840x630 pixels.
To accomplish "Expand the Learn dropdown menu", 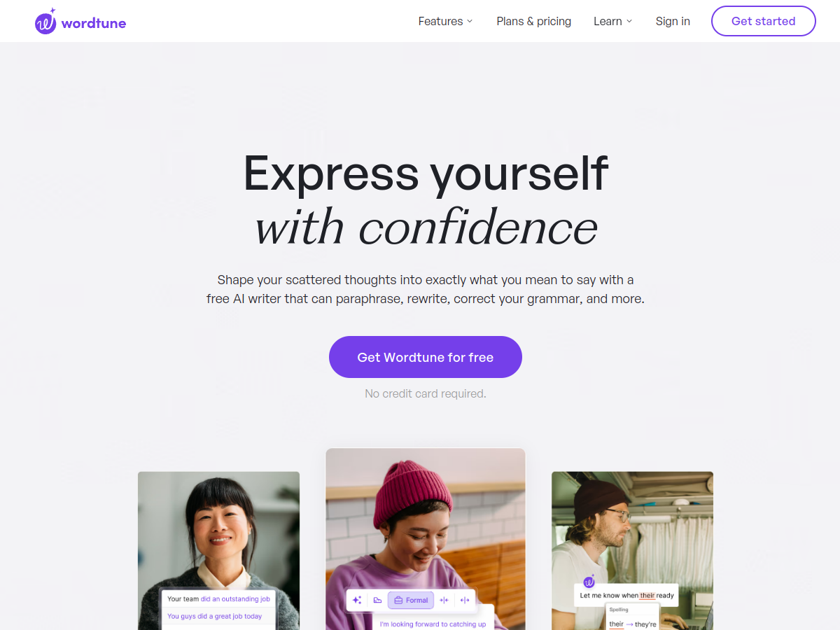I will point(613,21).
